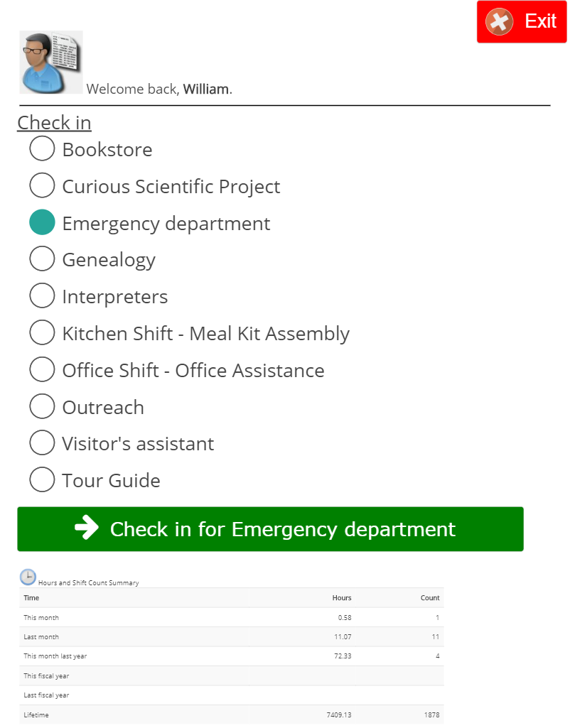Click the Check in heading link
Screen dimensions: 570x728
(54, 123)
